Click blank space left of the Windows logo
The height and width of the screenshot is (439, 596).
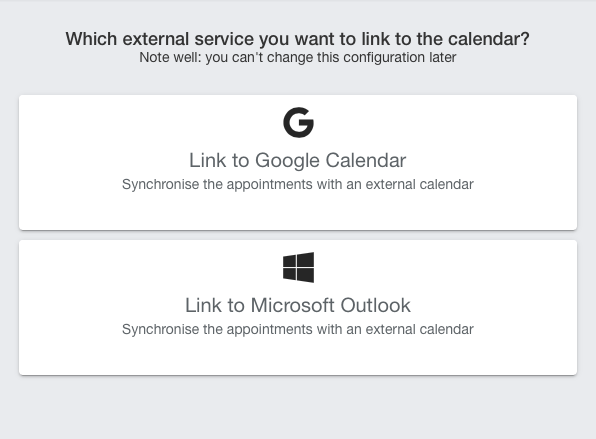pos(152,267)
